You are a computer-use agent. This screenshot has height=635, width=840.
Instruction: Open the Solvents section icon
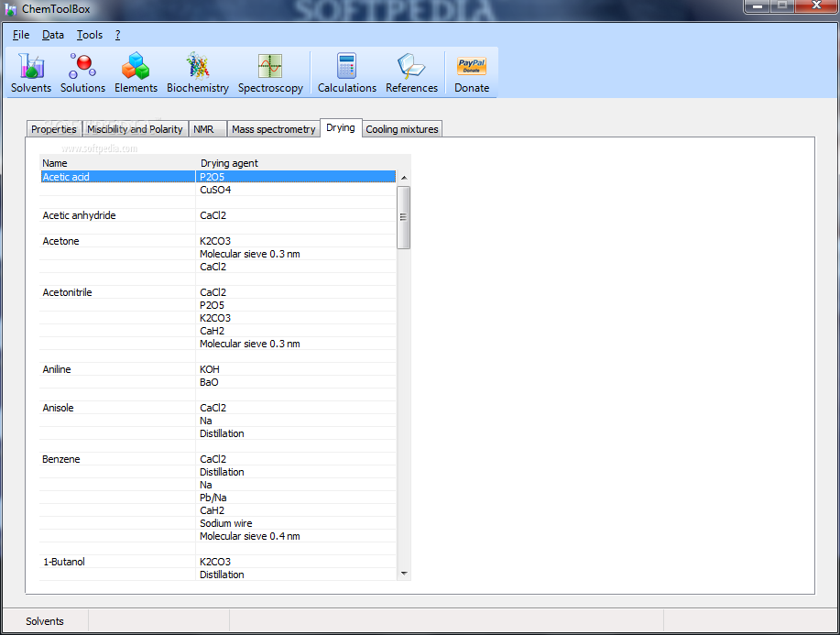(x=31, y=66)
